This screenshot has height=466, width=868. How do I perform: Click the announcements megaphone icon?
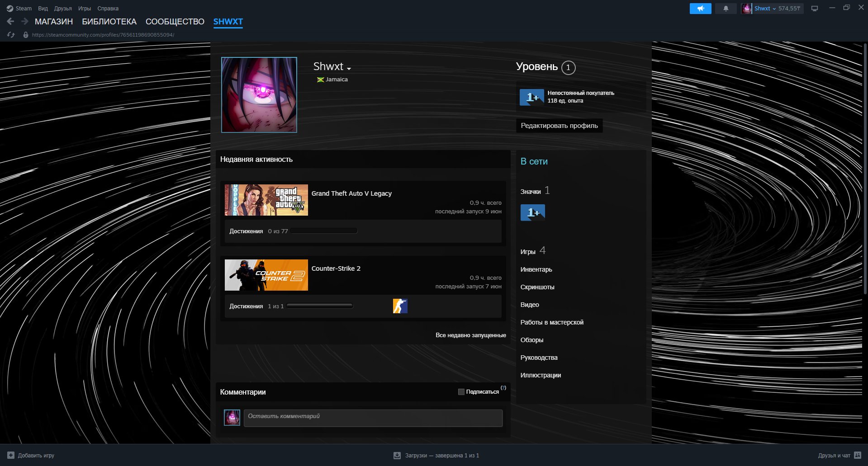pos(700,9)
